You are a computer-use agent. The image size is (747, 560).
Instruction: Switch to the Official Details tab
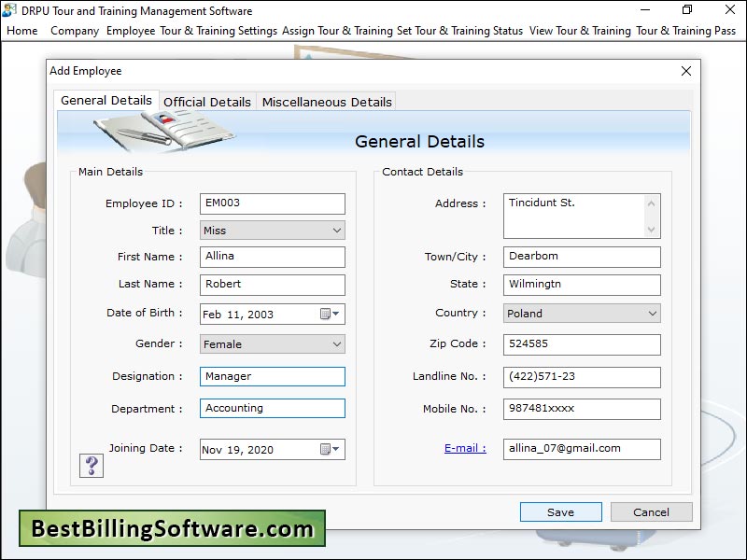207,102
